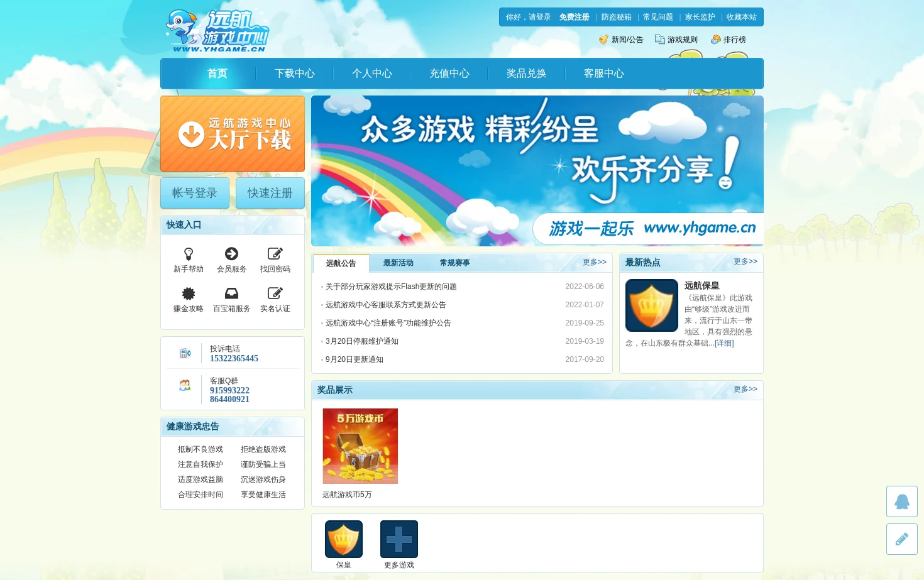Click 防盗秘籍 link in top bar

pos(617,17)
